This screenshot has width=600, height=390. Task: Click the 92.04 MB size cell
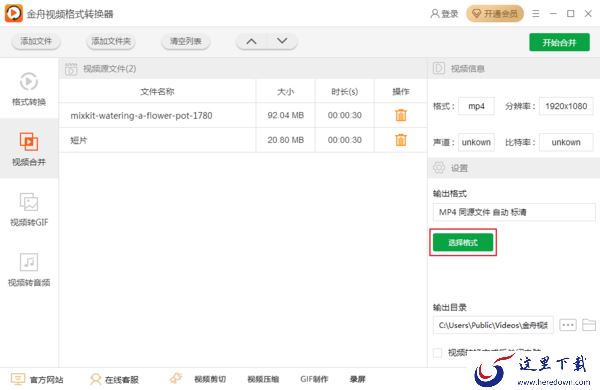click(285, 115)
